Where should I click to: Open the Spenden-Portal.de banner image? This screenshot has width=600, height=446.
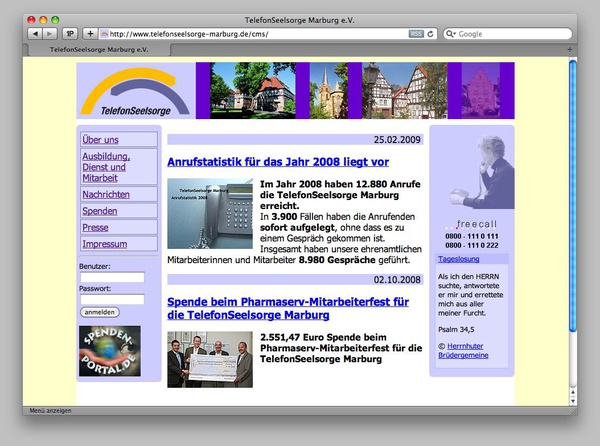point(110,351)
